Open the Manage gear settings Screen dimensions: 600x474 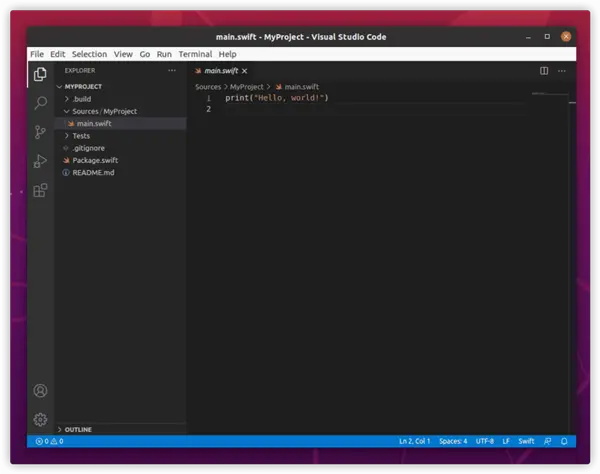[x=40, y=419]
